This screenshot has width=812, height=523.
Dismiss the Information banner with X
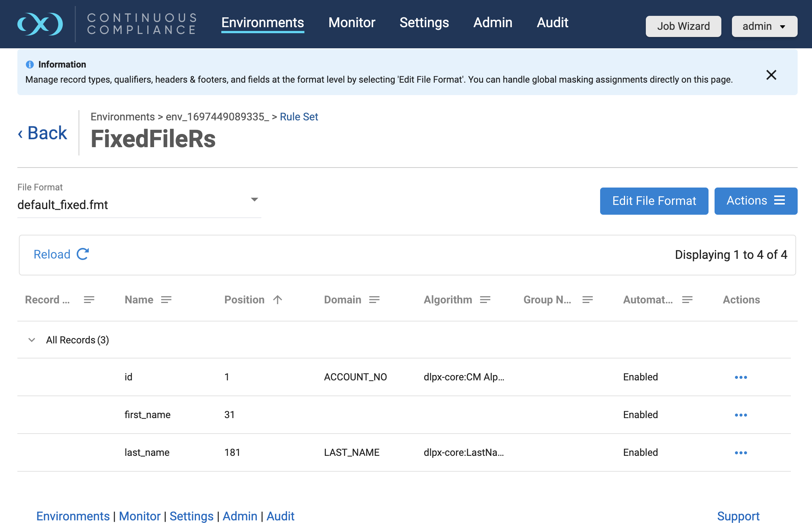(x=771, y=75)
